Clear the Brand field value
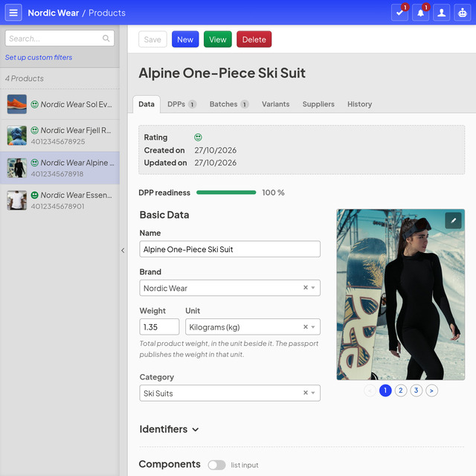The width and height of the screenshot is (476, 476). [306, 288]
